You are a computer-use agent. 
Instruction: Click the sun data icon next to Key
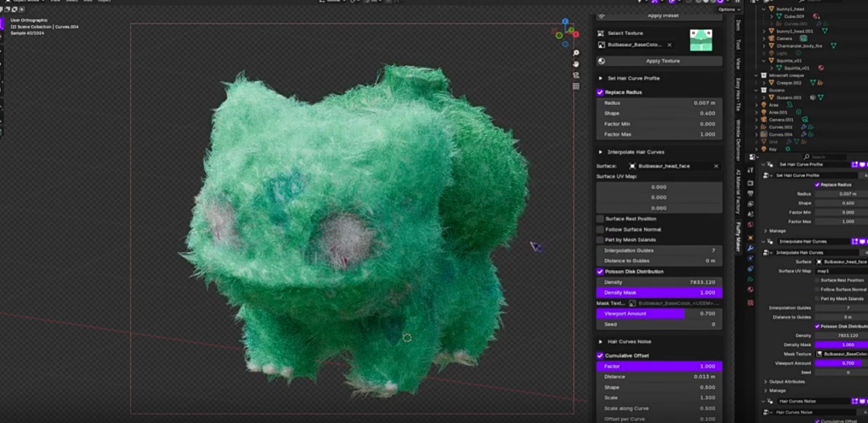click(788, 149)
